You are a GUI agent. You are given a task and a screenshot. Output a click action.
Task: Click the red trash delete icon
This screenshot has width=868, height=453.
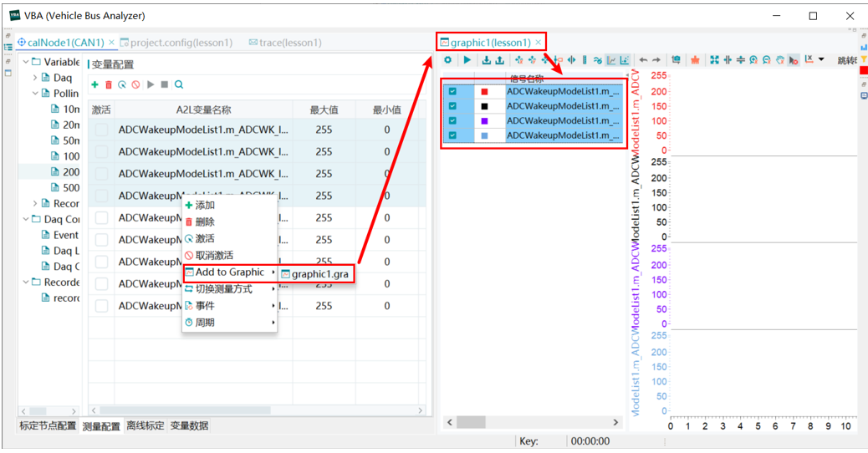(109, 84)
